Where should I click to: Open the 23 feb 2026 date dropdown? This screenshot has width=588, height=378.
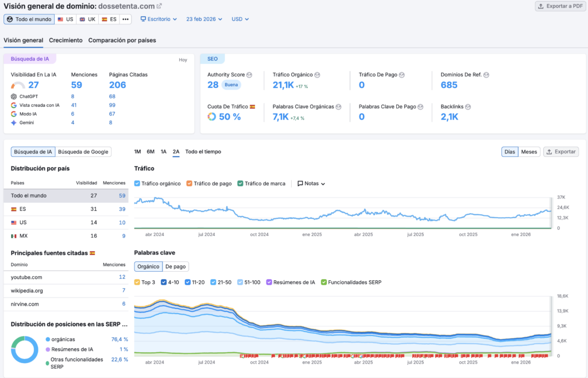tap(204, 19)
